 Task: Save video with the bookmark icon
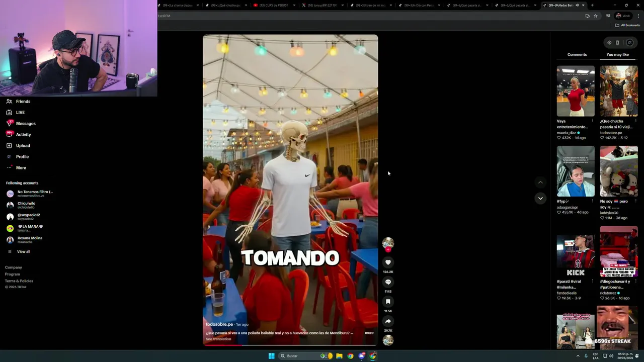pyautogui.click(x=388, y=302)
